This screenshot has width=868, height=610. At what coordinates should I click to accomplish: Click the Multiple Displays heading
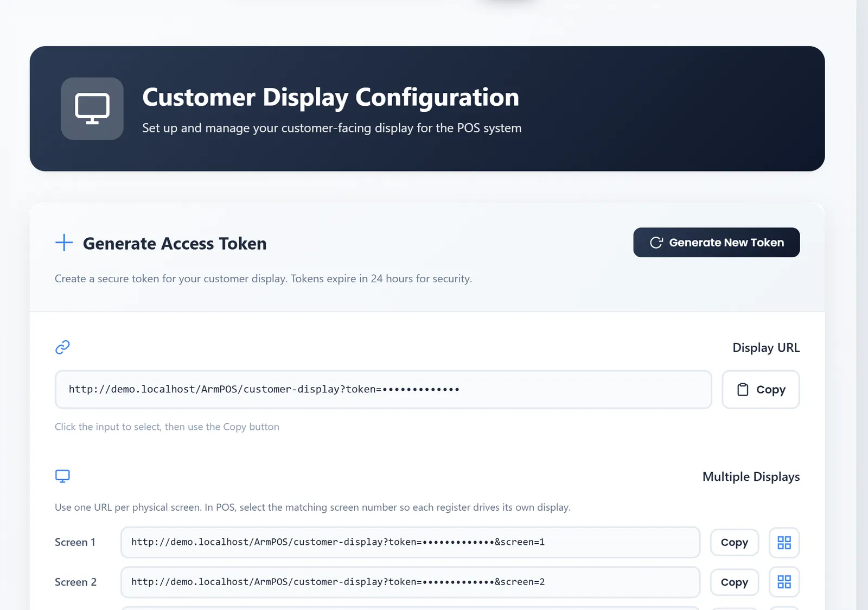tap(751, 476)
